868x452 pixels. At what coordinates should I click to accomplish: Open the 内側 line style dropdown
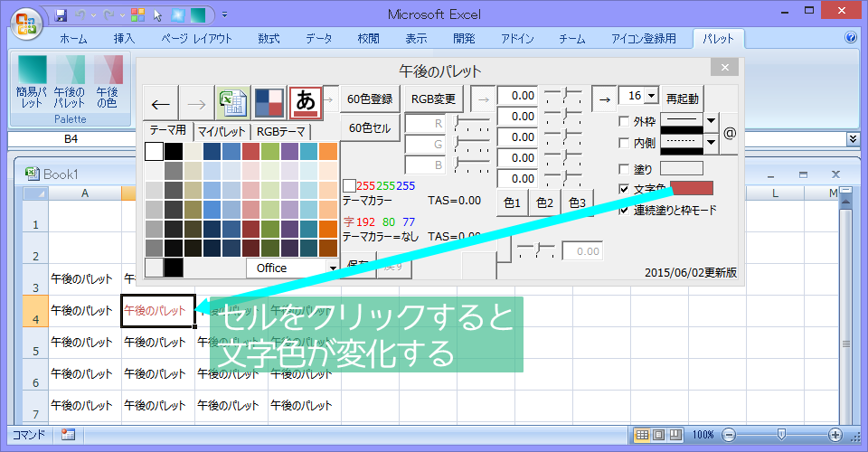(x=711, y=143)
